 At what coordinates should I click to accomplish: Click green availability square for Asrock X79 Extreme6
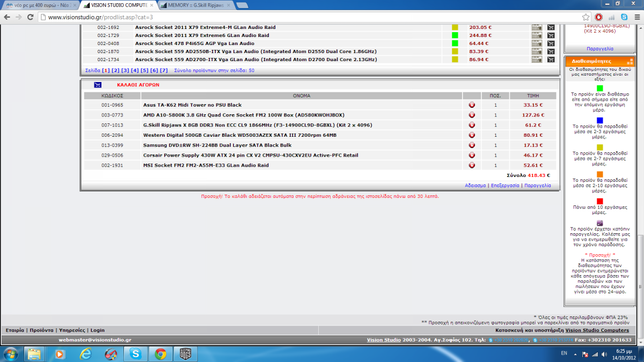455,35
